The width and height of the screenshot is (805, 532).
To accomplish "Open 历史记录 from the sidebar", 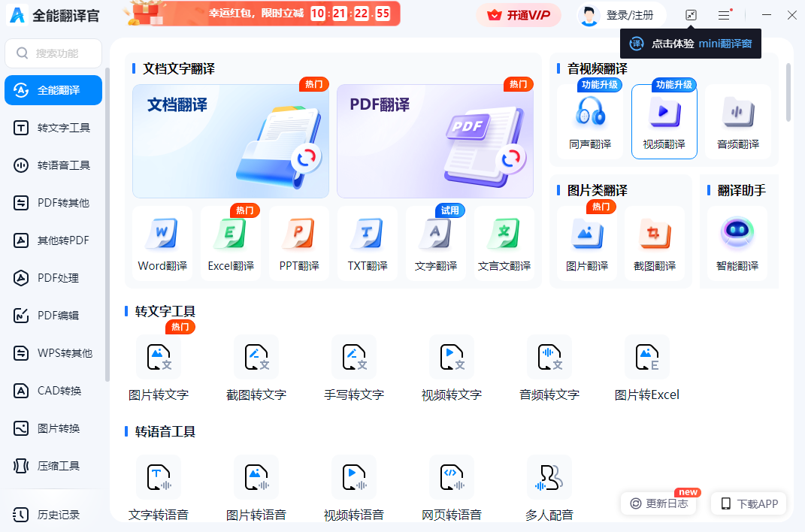I will [x=53, y=514].
